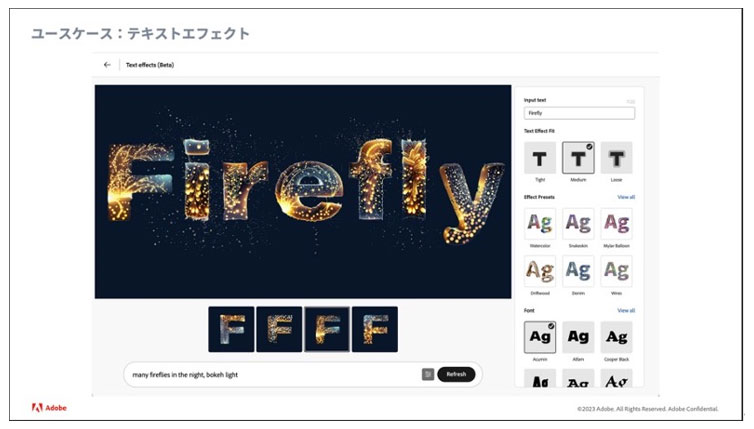The width and height of the screenshot is (754, 429).
Task: Select the fourth F variation thumbnail
Action: pos(375,329)
